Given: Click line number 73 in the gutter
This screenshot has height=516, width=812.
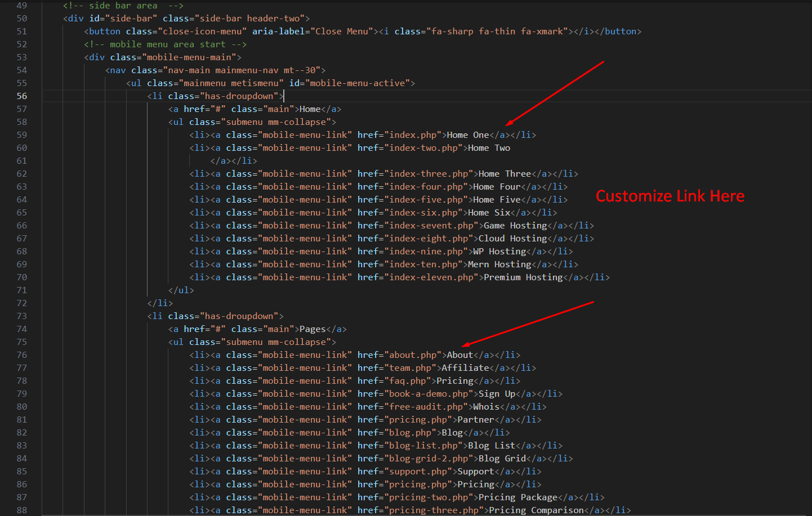Looking at the screenshot, I should coord(21,316).
